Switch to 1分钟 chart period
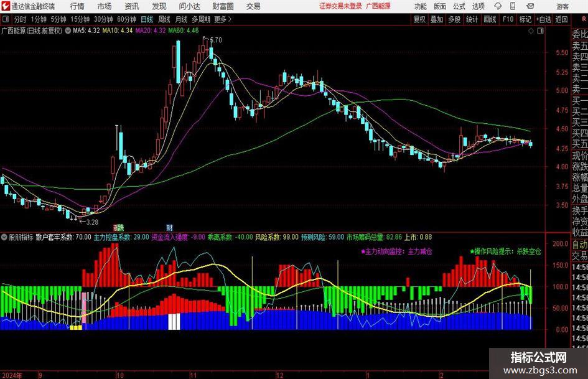 click(x=39, y=19)
